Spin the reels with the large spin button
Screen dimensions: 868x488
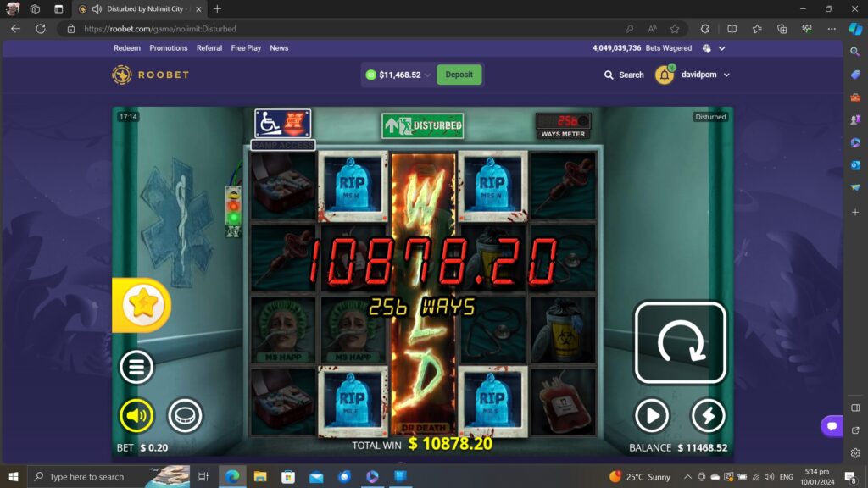[681, 343]
